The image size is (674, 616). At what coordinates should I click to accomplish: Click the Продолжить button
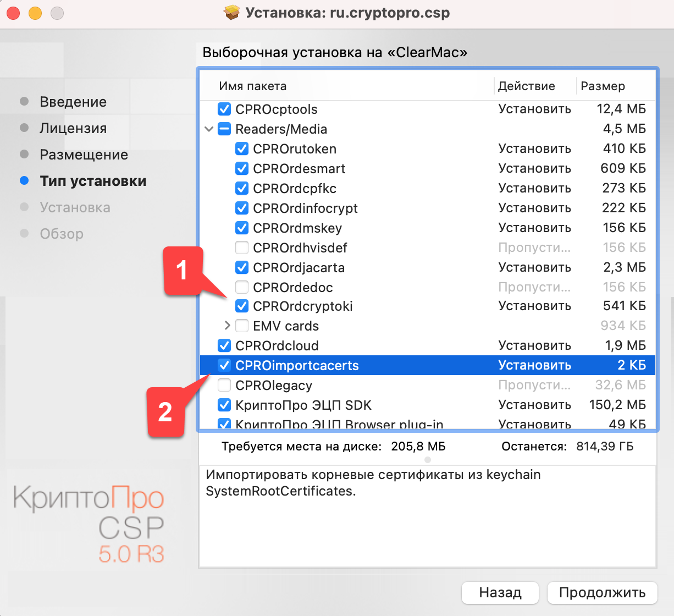click(x=602, y=592)
